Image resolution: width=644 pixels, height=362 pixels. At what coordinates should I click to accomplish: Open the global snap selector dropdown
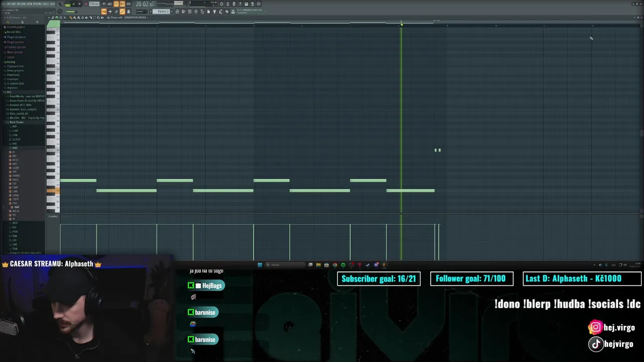pos(142,12)
